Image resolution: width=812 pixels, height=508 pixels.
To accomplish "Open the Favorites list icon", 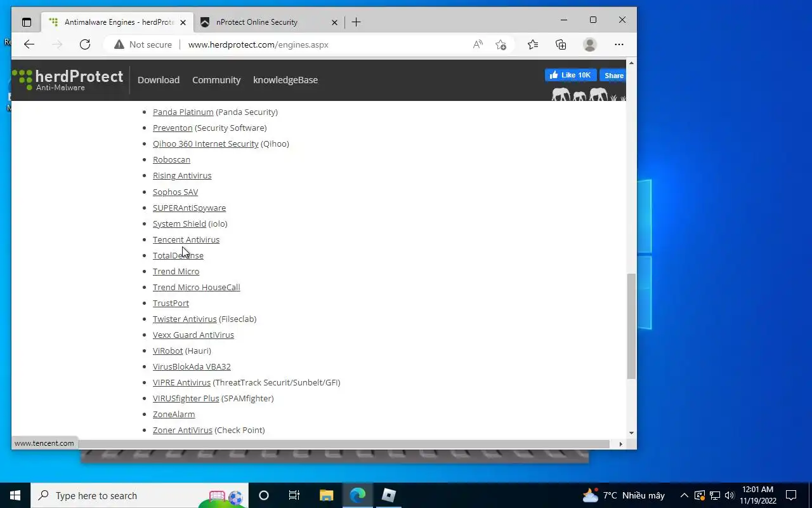I will coord(533,44).
